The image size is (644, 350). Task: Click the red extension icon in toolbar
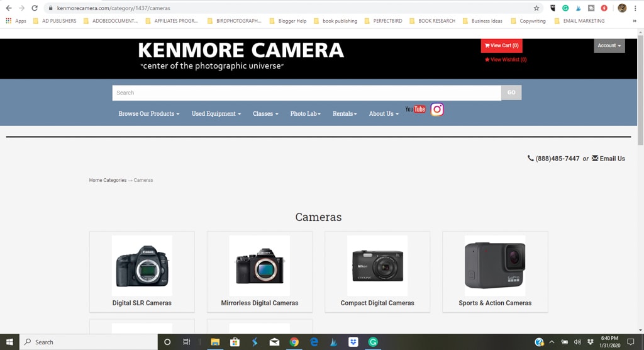coord(604,8)
